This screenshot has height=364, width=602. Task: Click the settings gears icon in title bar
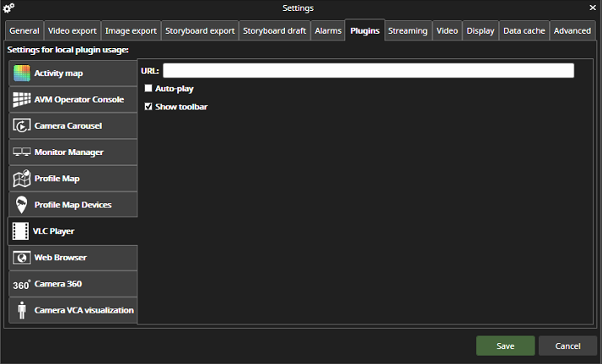8,8
